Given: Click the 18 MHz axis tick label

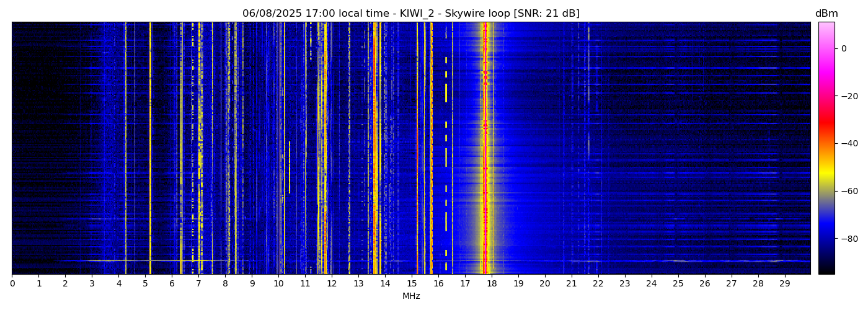Looking at the screenshot, I should [x=492, y=284].
